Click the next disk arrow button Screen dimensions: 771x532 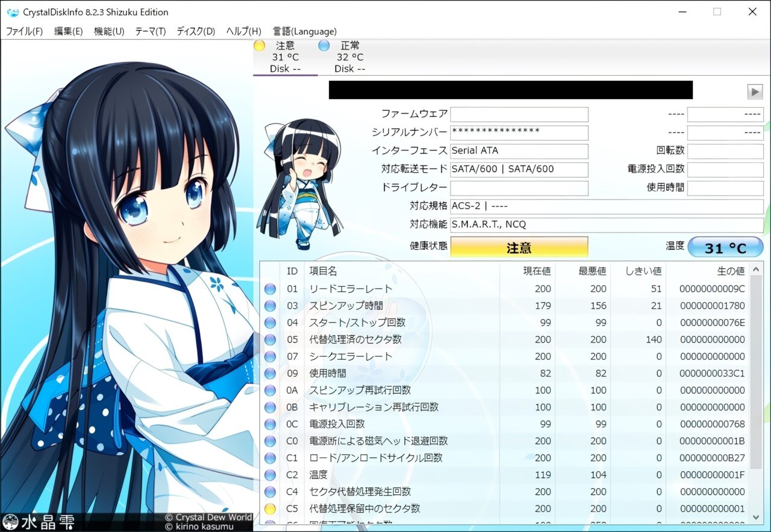[755, 91]
